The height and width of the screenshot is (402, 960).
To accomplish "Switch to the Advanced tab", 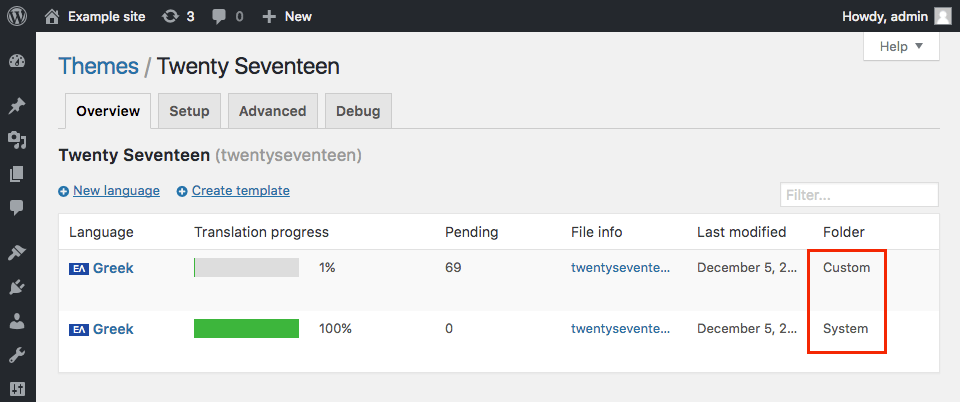I will [273, 111].
